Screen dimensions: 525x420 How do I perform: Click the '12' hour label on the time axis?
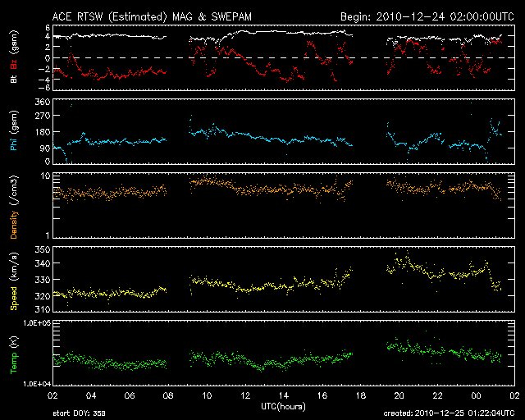[x=245, y=395]
